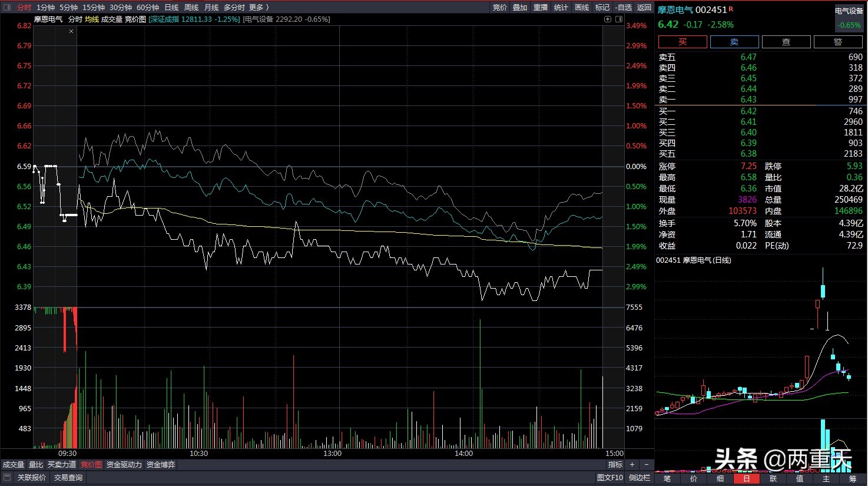Screen dimensions: 868x486
Task: Click the 买一 price 6.42
Action: tap(748, 111)
